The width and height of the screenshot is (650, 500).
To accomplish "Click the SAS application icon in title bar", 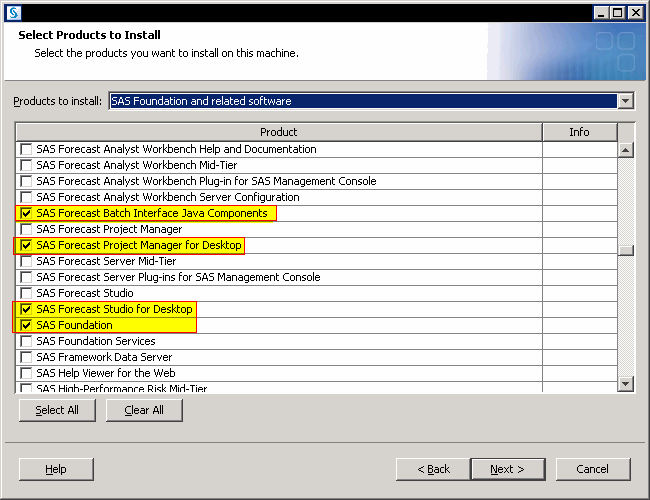I will [13, 12].
